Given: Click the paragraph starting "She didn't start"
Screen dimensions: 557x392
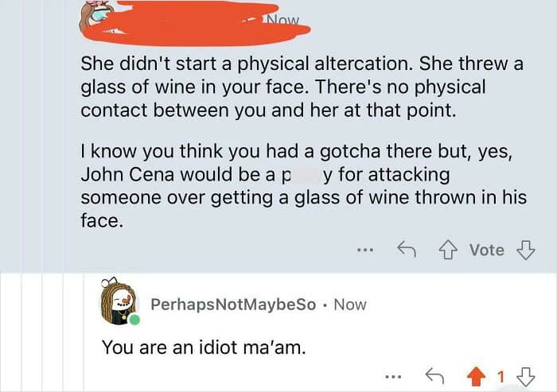Looking at the screenshot, I should coord(302,87).
